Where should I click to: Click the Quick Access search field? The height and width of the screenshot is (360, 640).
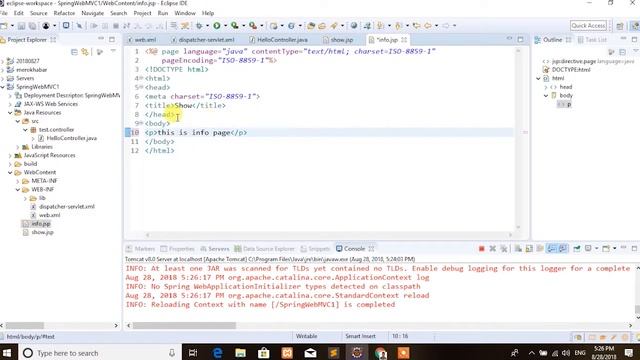click(x=588, y=25)
